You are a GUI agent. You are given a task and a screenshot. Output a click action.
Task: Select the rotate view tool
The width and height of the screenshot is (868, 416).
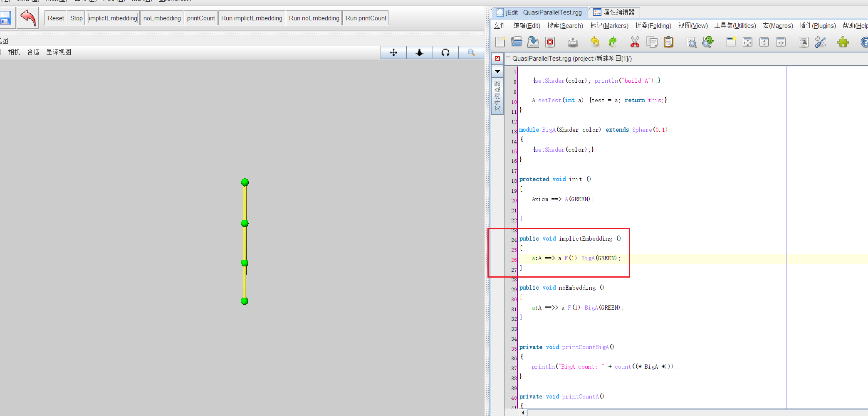(445, 52)
